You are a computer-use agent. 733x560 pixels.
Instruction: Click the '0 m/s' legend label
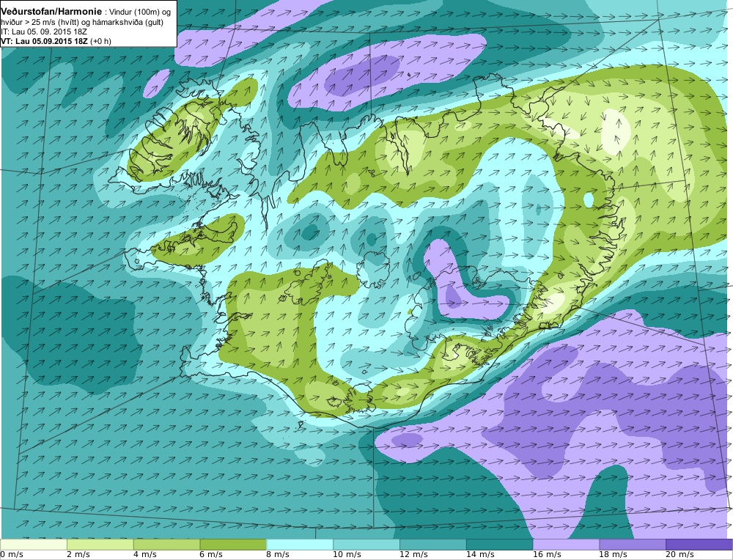pyautogui.click(x=12, y=555)
